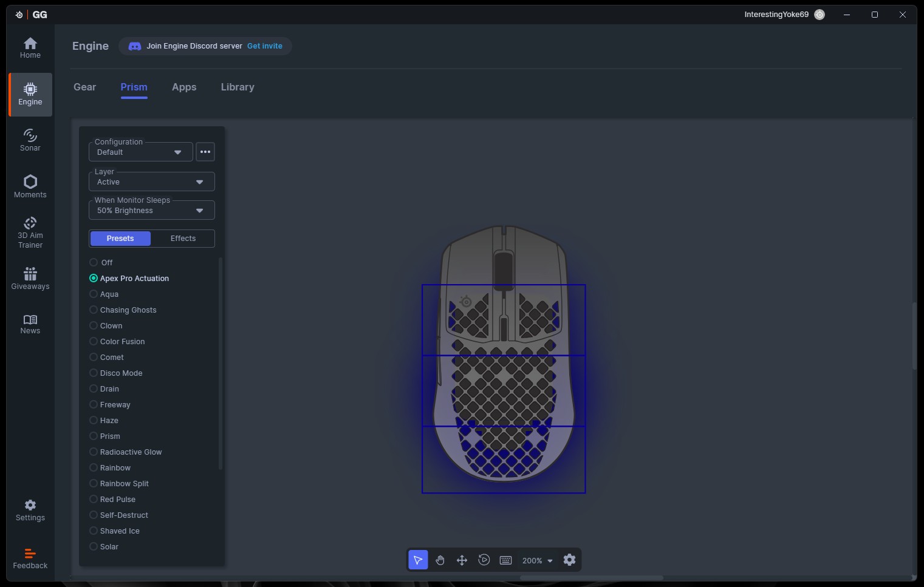Click the Get invite Discord link

click(x=264, y=46)
